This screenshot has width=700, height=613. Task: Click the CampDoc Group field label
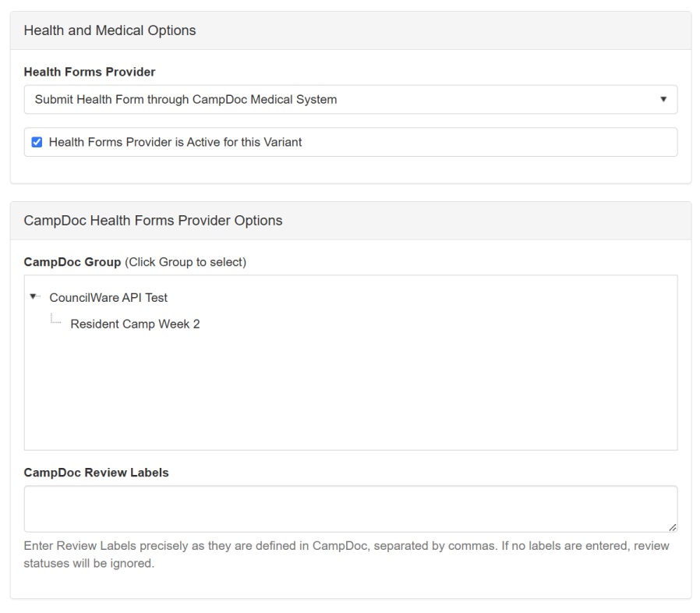pos(72,262)
